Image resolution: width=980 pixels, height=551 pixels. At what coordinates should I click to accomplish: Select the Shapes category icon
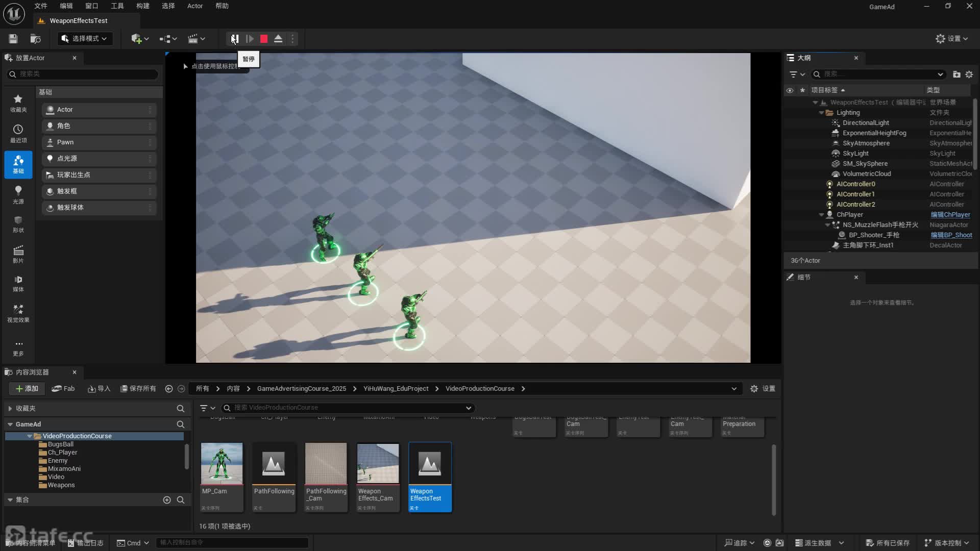[x=18, y=223]
